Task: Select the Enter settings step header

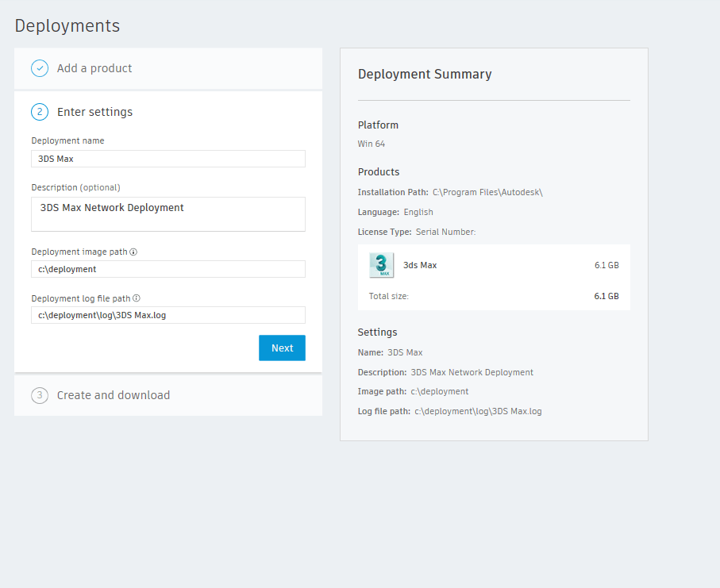Action: (94, 112)
